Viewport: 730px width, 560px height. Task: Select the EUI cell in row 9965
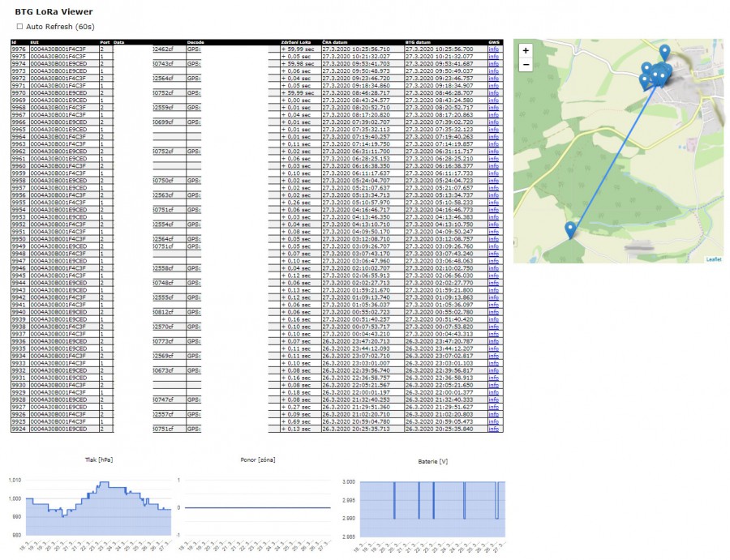tap(63, 130)
